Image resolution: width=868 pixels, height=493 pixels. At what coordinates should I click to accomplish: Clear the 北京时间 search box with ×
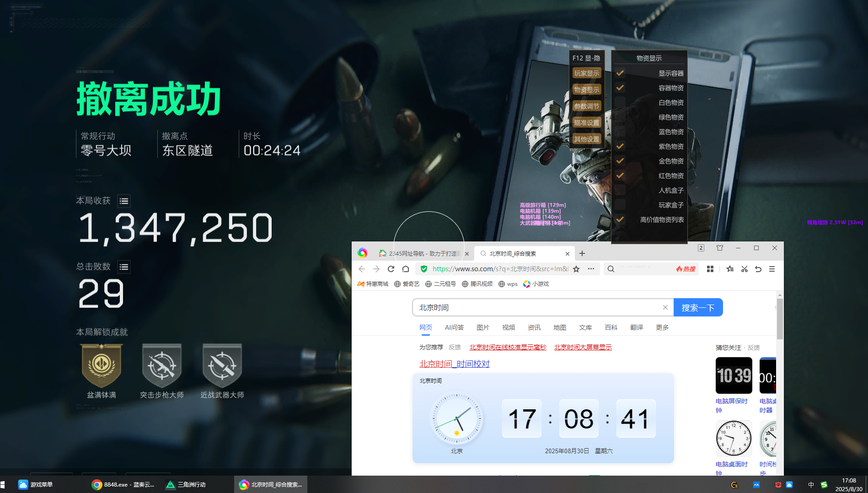pos(665,307)
